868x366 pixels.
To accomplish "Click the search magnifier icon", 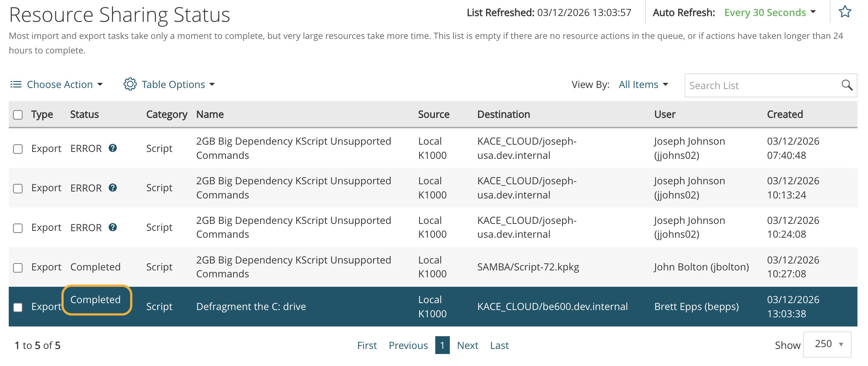I will tap(847, 85).
